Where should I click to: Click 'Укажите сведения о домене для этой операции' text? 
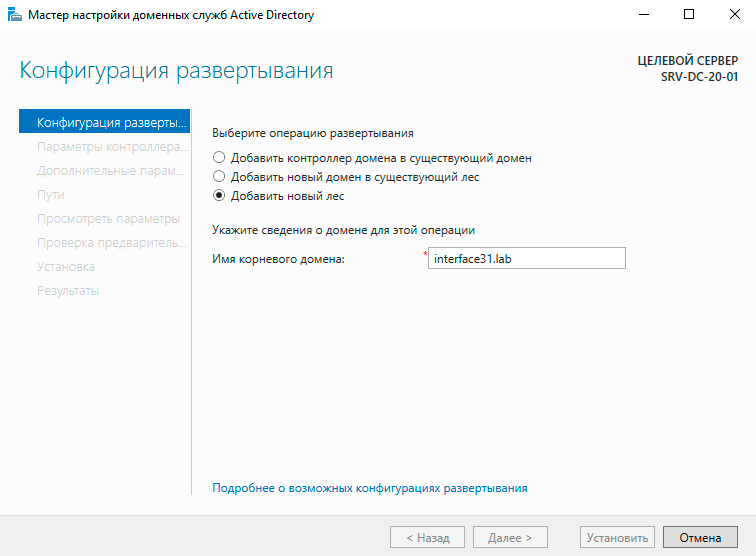click(x=343, y=230)
